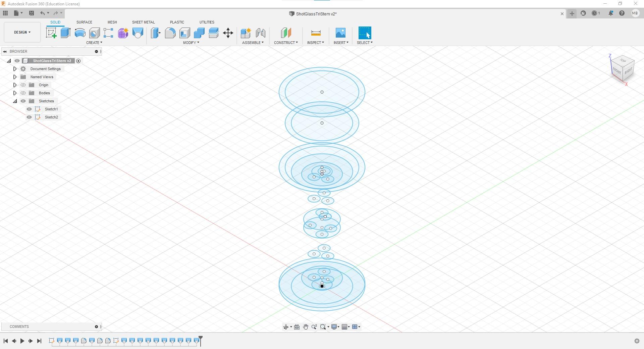Hide Sketch2 via its eye icon
644x349 pixels.
coord(29,117)
